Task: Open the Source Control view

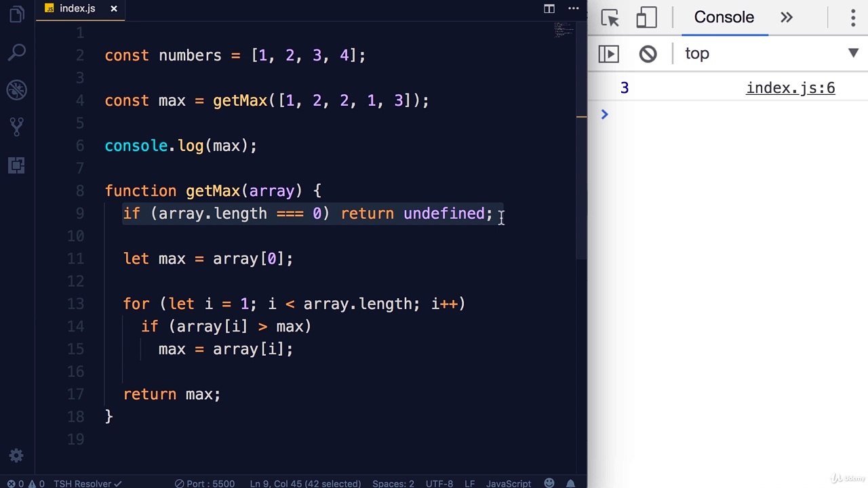Action: (x=17, y=127)
